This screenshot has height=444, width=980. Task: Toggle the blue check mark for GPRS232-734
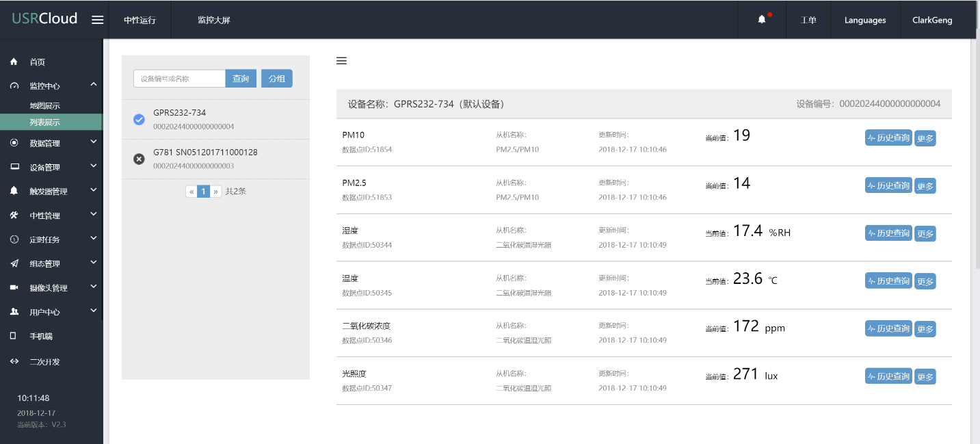point(139,120)
